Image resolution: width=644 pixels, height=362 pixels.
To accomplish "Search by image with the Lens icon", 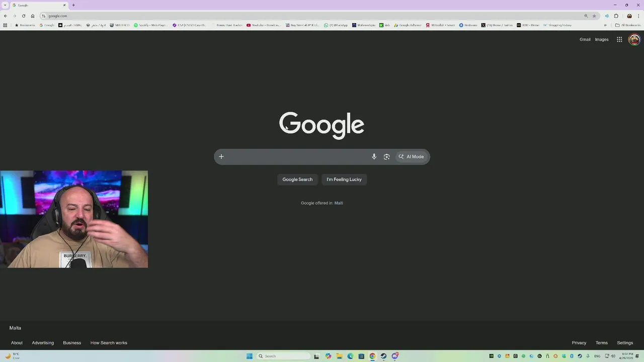I will 386,156.
